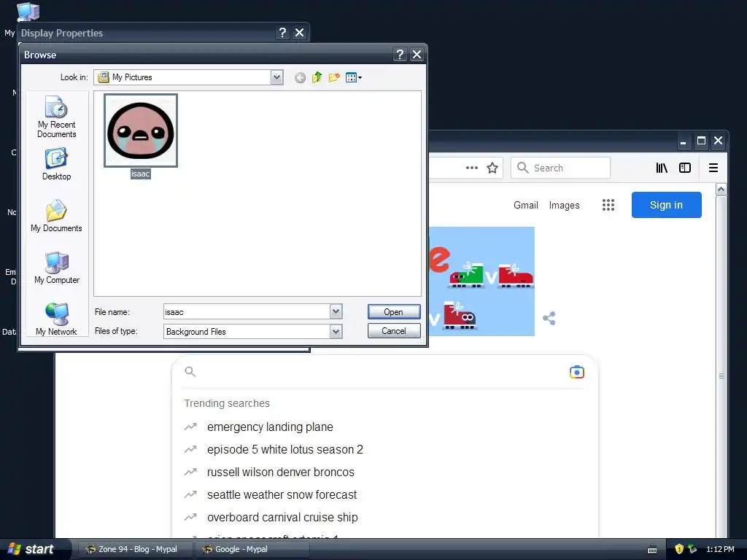
Task: Select trending search overboard carnival cruise ship
Action: (x=282, y=518)
